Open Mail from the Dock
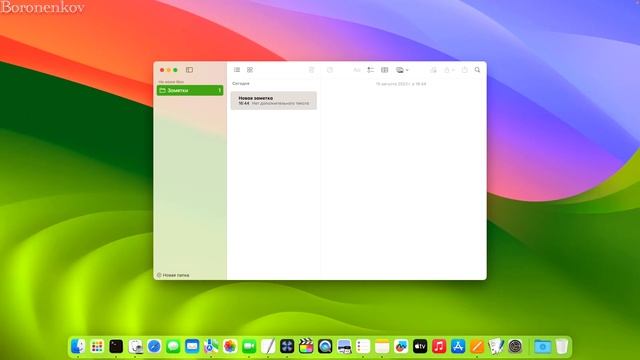This screenshot has height=360, width=640. point(192,346)
